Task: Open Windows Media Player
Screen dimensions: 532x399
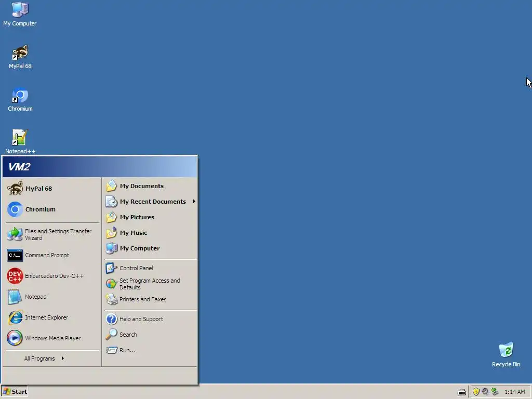Action: pyautogui.click(x=52, y=338)
